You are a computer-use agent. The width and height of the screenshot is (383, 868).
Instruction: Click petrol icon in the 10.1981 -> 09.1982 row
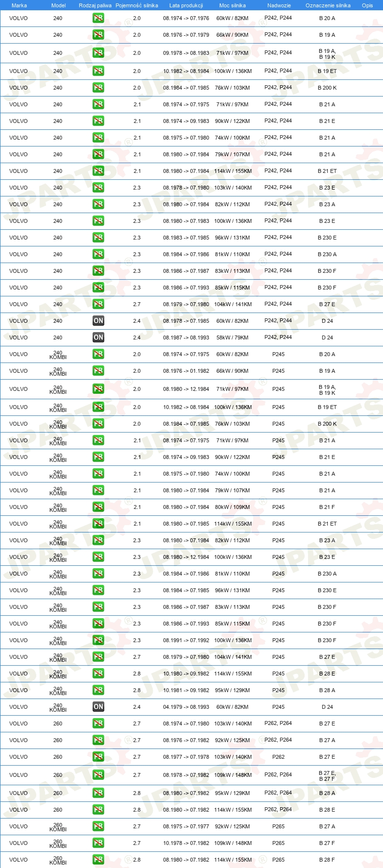pyautogui.click(x=98, y=690)
